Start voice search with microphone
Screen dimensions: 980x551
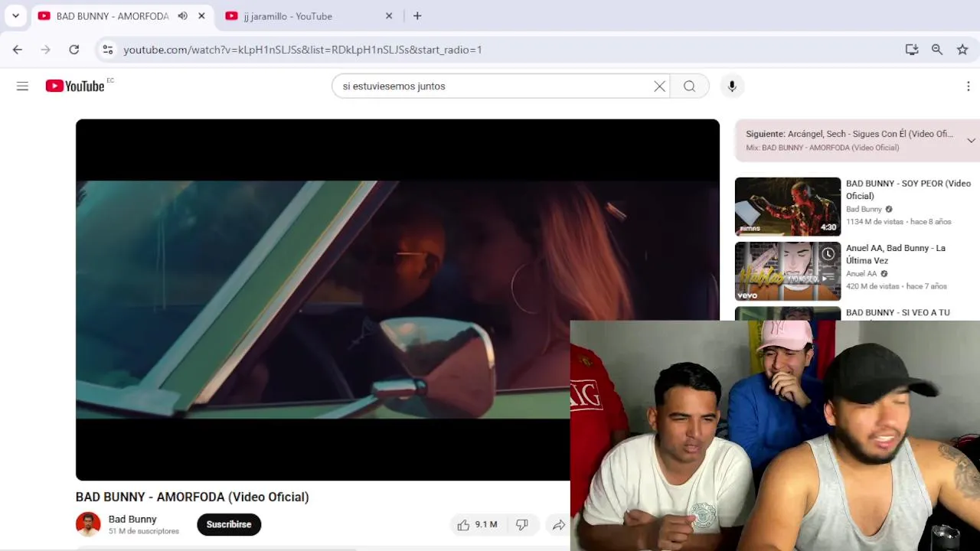(732, 86)
